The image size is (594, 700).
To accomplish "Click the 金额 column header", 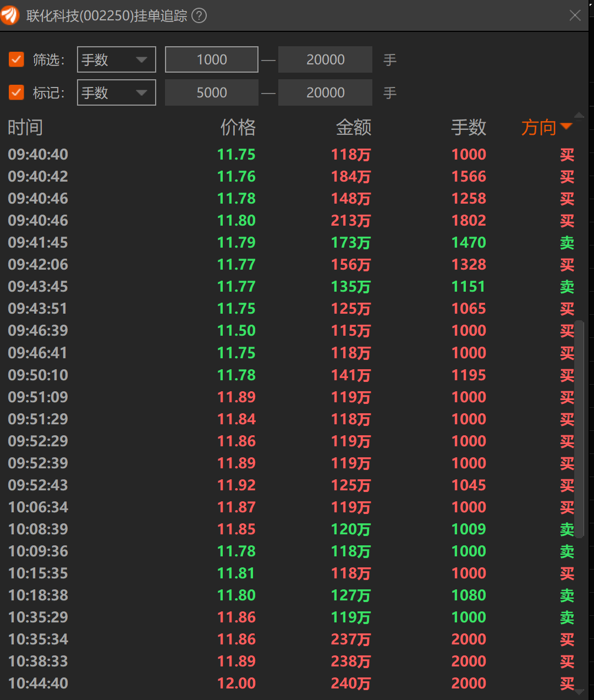I will pos(353,128).
